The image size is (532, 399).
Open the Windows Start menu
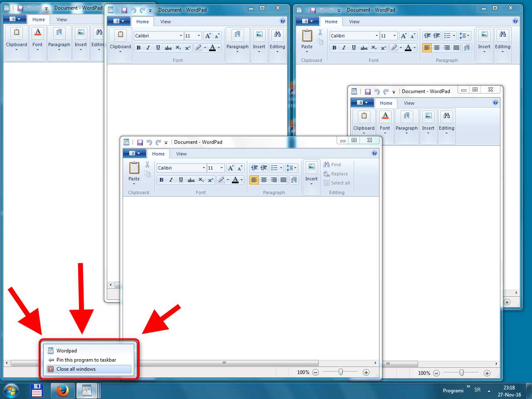coord(11,391)
